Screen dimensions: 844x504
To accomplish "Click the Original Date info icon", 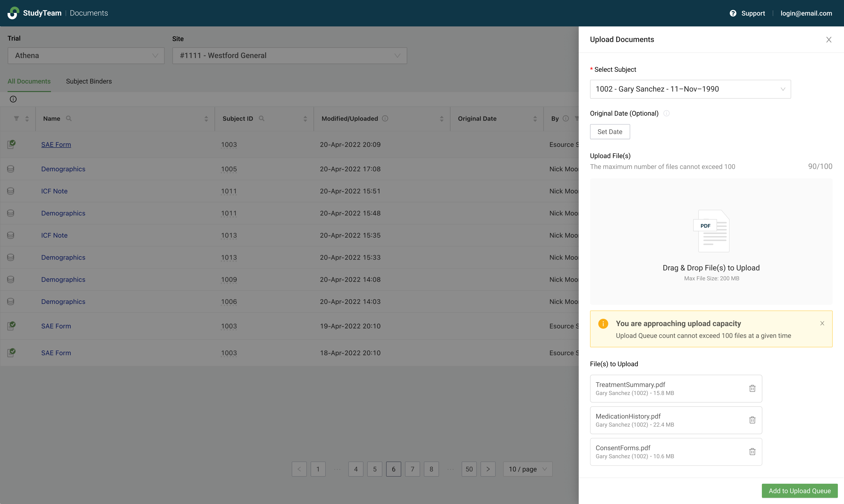I will coord(666,113).
